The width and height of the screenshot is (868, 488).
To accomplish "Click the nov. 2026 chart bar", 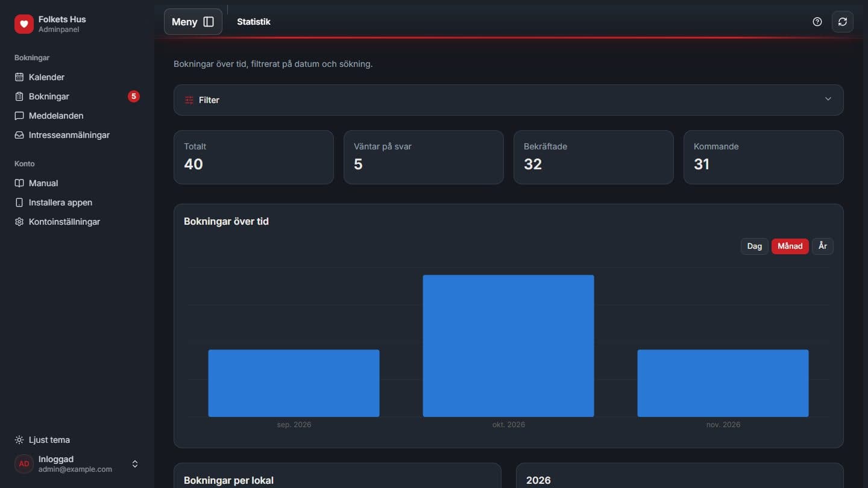I will pyautogui.click(x=723, y=383).
